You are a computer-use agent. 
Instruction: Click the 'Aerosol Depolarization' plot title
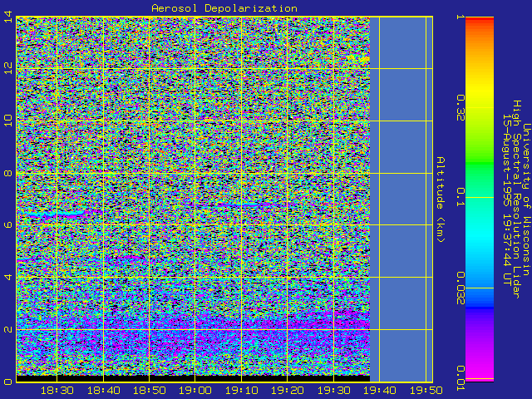point(224,8)
